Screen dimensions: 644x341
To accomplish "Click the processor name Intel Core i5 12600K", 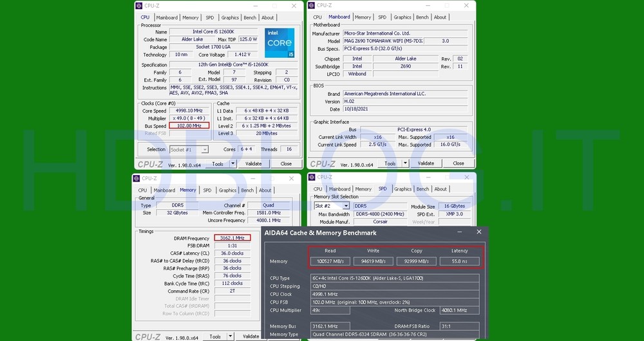I will (x=214, y=32).
